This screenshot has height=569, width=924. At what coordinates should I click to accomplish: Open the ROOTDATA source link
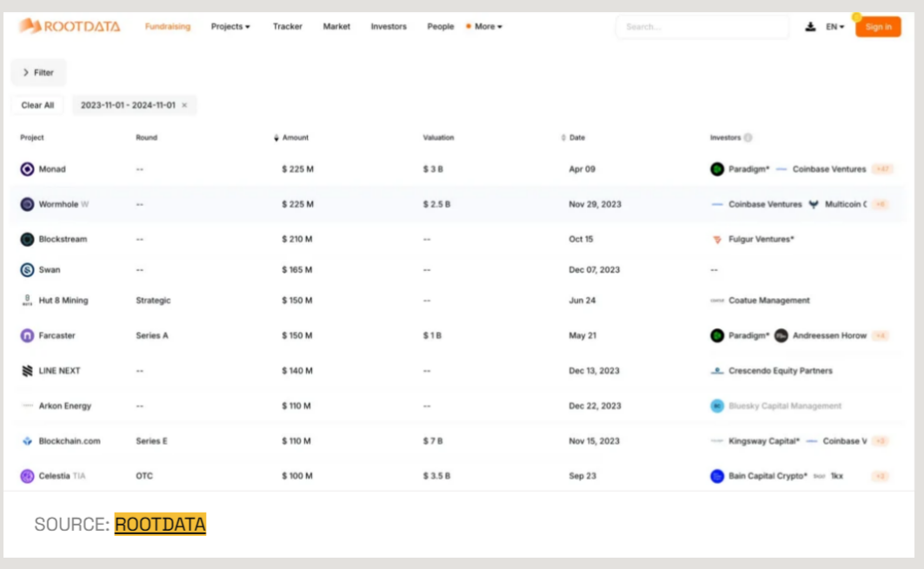pos(160,524)
